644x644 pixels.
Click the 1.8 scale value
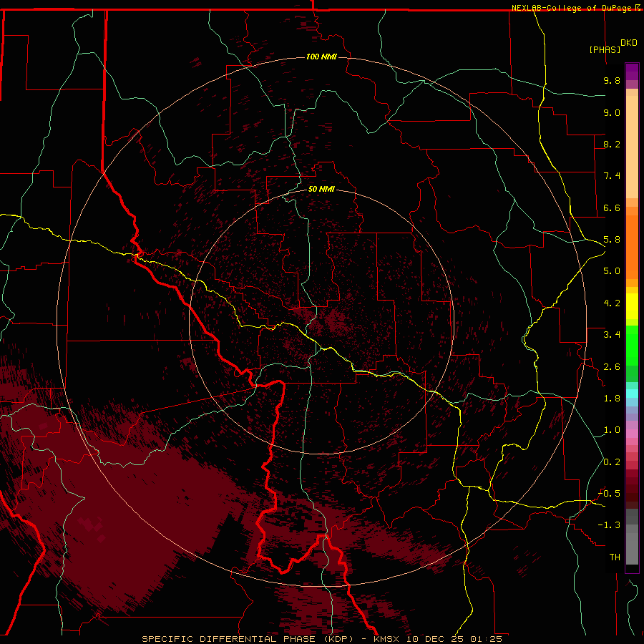[612, 399]
